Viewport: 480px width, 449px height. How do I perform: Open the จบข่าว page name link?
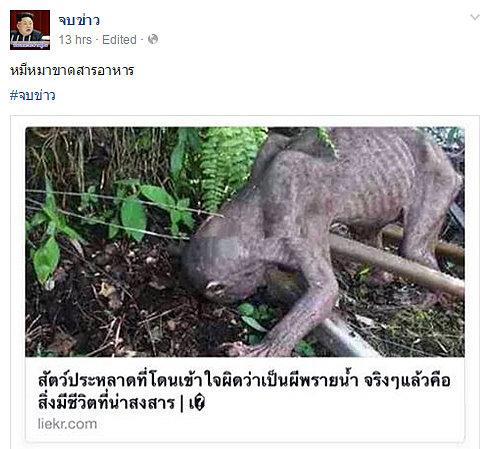pos(79,20)
